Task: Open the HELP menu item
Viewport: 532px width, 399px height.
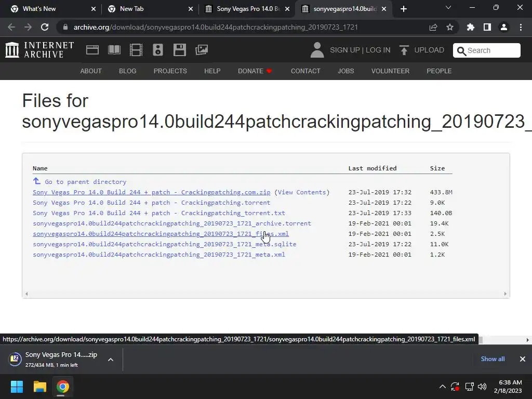Action: coord(212,71)
